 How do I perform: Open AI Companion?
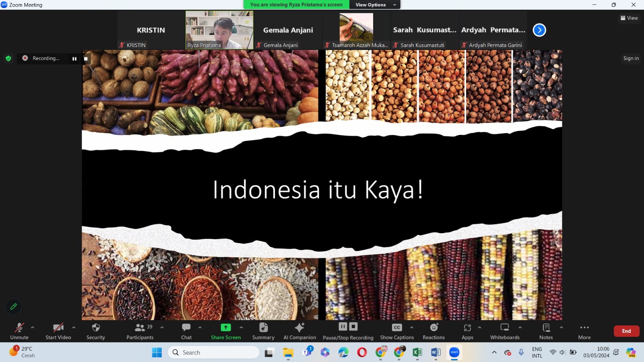tap(300, 331)
